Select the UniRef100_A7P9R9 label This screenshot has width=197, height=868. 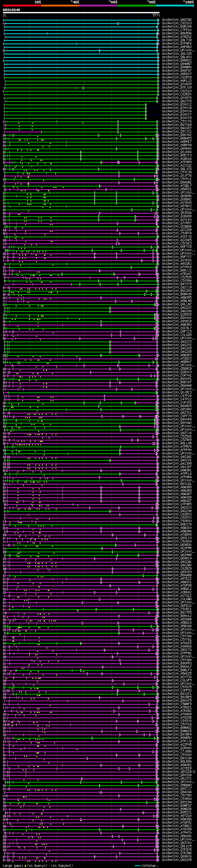point(177,162)
